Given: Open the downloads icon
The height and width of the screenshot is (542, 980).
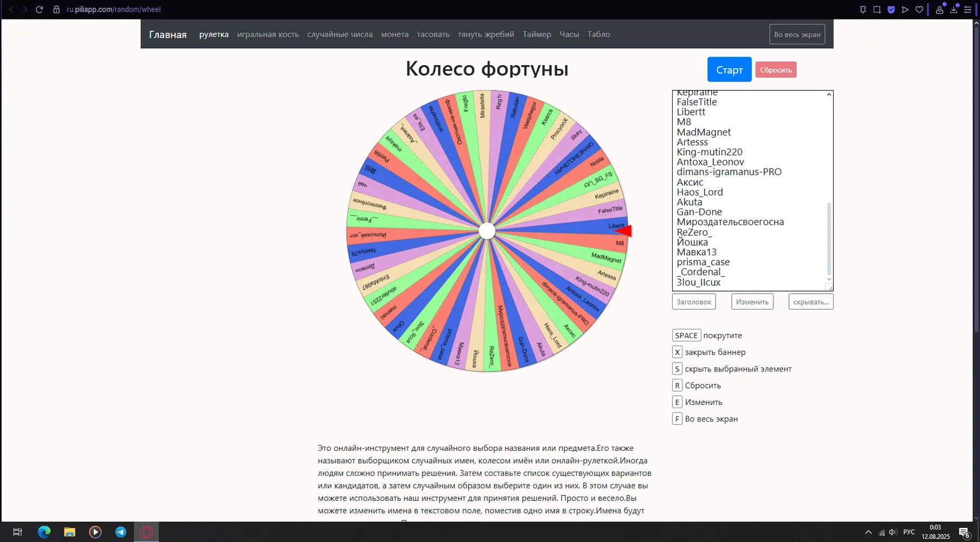Looking at the screenshot, I should (x=953, y=9).
